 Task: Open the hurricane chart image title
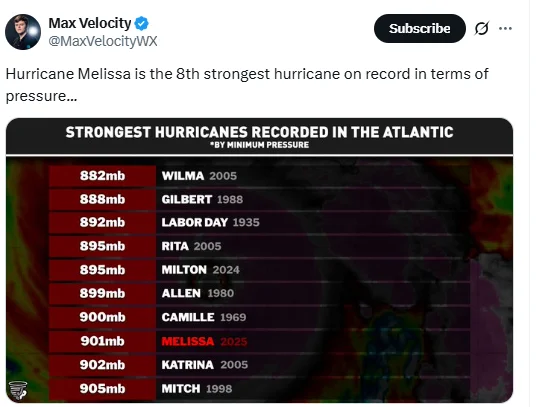pyautogui.click(x=259, y=132)
